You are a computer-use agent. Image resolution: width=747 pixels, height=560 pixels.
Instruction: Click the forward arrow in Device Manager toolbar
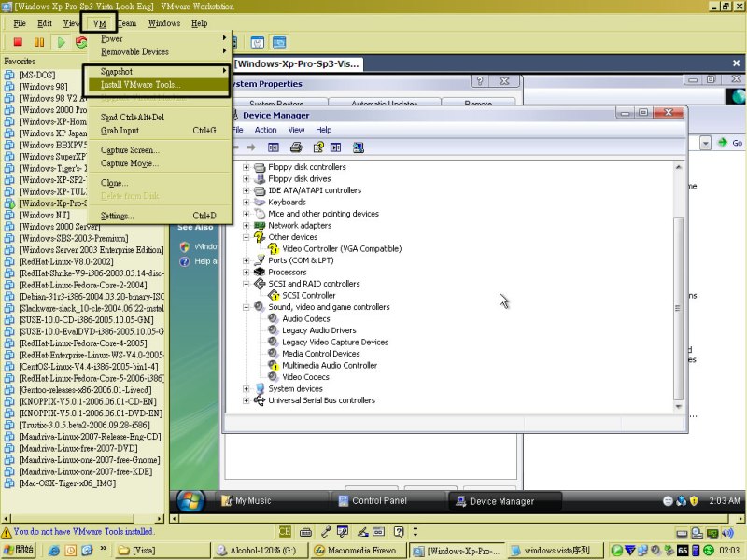[x=250, y=147]
